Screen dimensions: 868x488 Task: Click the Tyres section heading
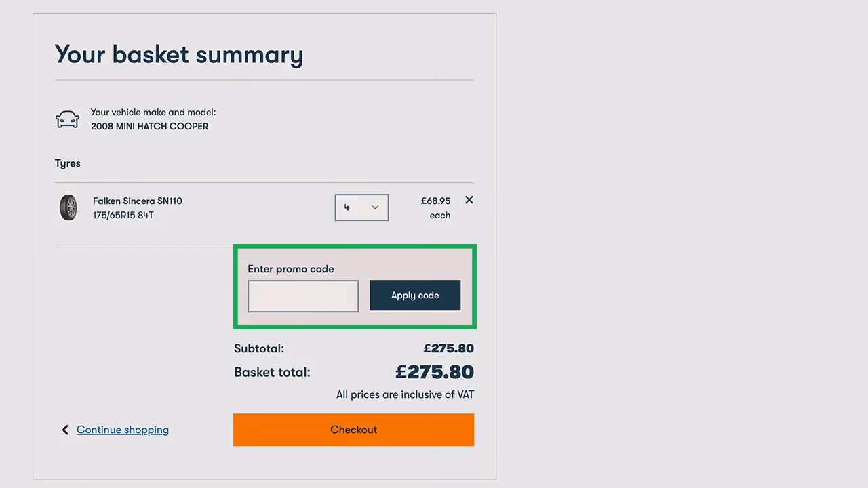click(67, 163)
